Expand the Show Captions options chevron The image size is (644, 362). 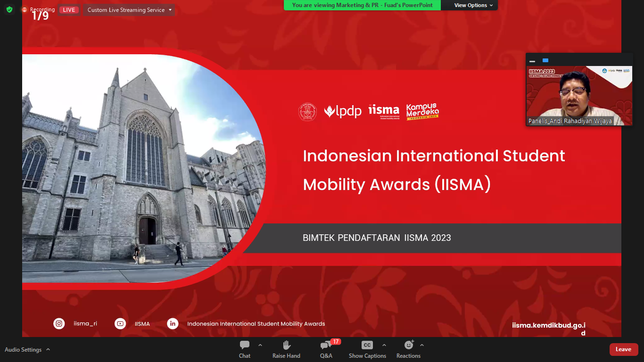coord(384,345)
